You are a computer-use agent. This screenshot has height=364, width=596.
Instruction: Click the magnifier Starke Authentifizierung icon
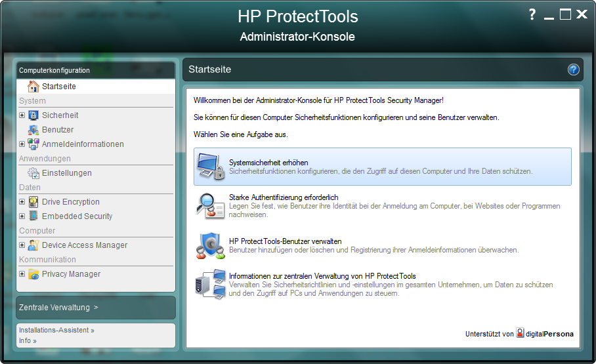point(211,205)
